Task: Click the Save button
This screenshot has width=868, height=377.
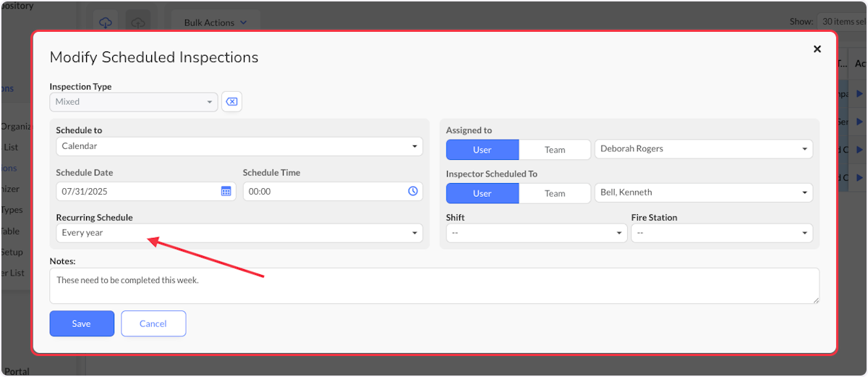Action: pyautogui.click(x=82, y=323)
